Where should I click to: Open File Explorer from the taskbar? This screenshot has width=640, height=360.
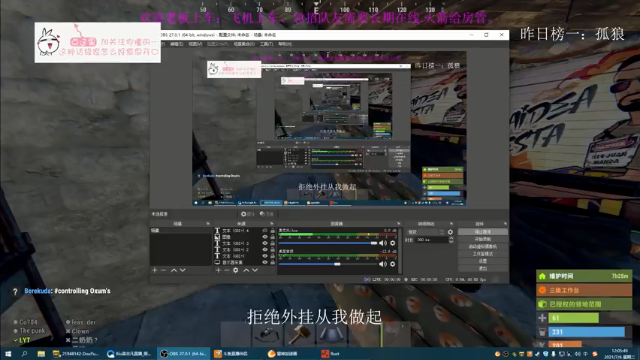point(41,354)
